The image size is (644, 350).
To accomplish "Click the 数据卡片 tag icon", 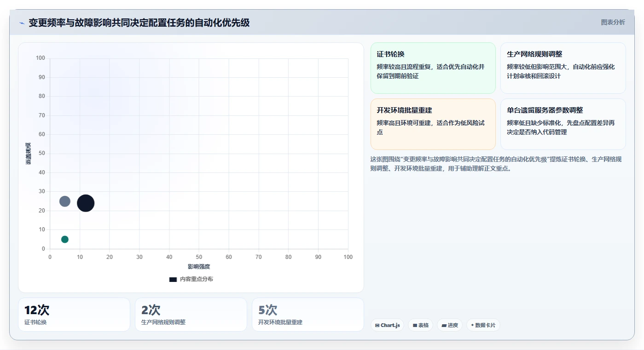I will point(472,325).
